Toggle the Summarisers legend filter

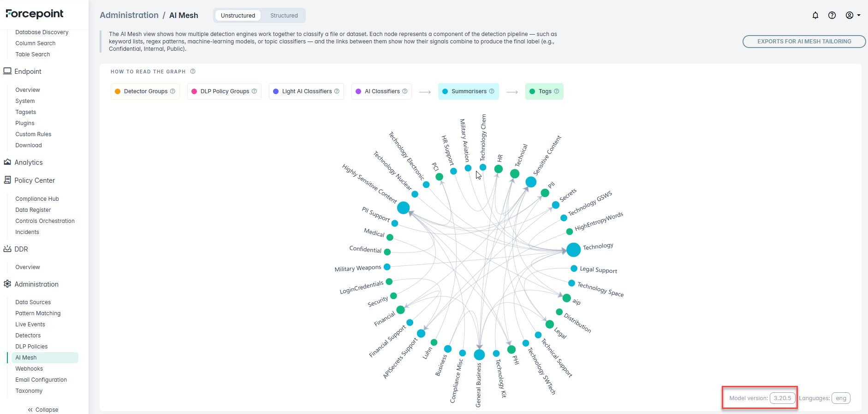click(x=468, y=91)
